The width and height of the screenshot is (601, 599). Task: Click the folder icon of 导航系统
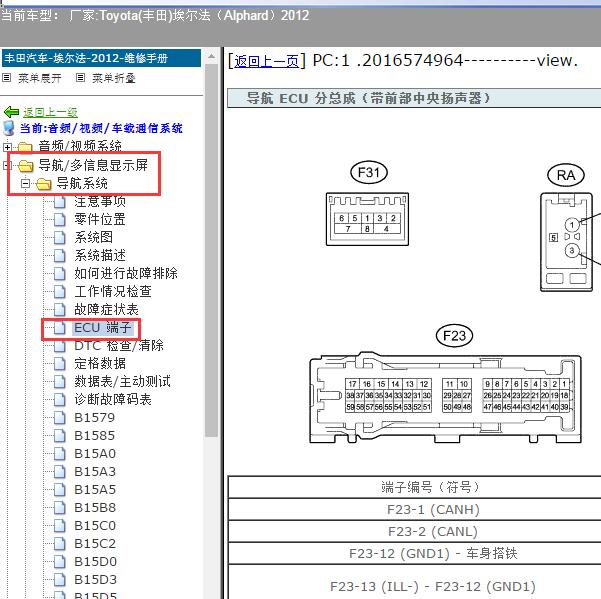44,184
